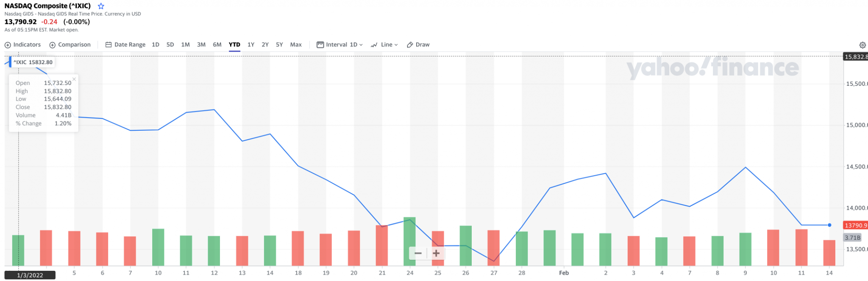The width and height of the screenshot is (868, 281).
Task: Select the 5Y time range
Action: coord(279,45)
